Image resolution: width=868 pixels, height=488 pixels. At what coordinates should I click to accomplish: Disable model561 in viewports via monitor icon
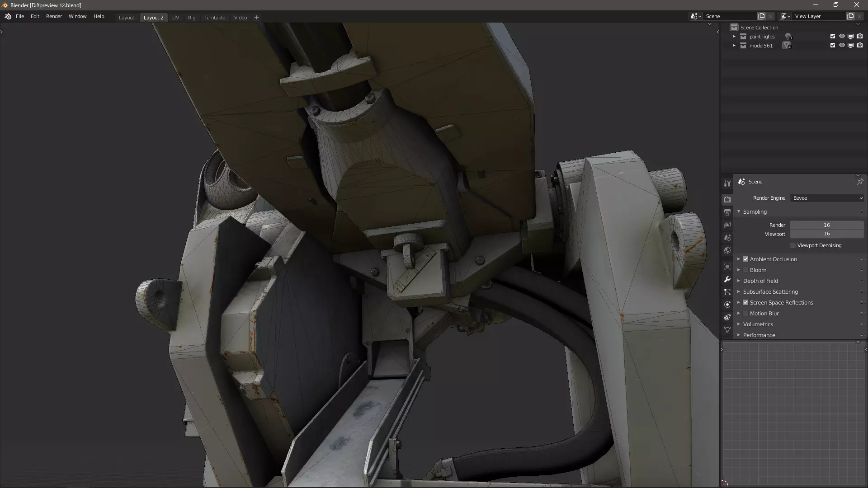[x=850, y=46]
